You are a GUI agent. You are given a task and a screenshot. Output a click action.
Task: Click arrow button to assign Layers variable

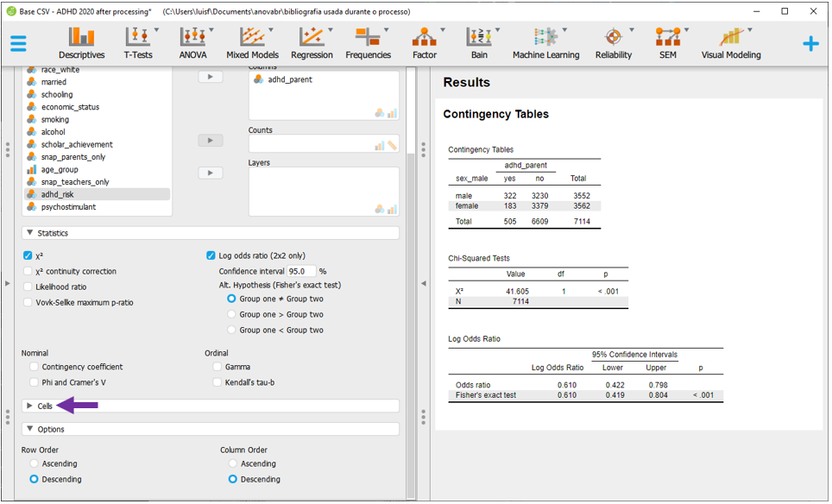pyautogui.click(x=211, y=173)
